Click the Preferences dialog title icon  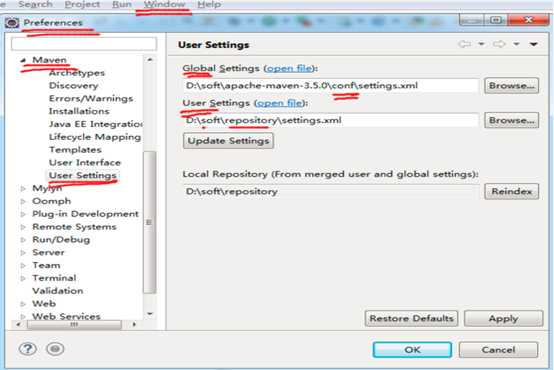click(x=12, y=23)
